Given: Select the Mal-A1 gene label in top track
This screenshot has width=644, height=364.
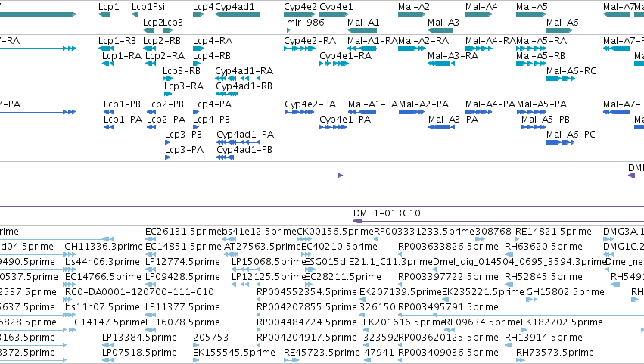Looking at the screenshot, I should (363, 22).
